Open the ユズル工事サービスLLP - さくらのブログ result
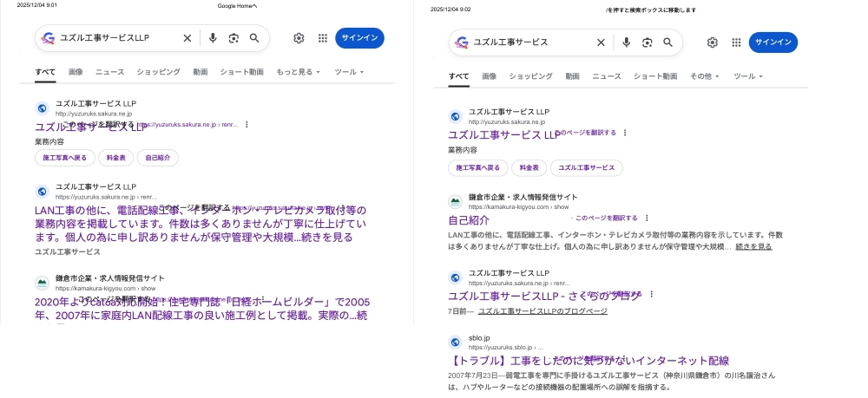This screenshot has width=868, height=398. tap(544, 297)
